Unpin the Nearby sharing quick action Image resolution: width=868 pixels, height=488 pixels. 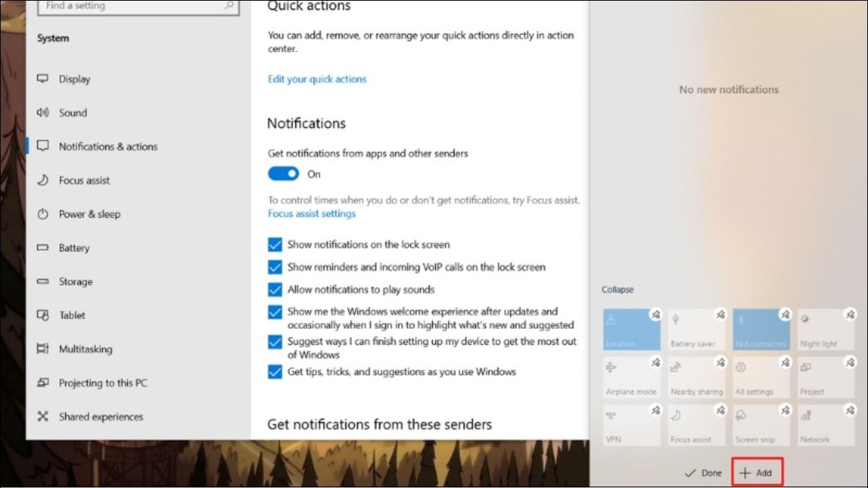[720, 362]
